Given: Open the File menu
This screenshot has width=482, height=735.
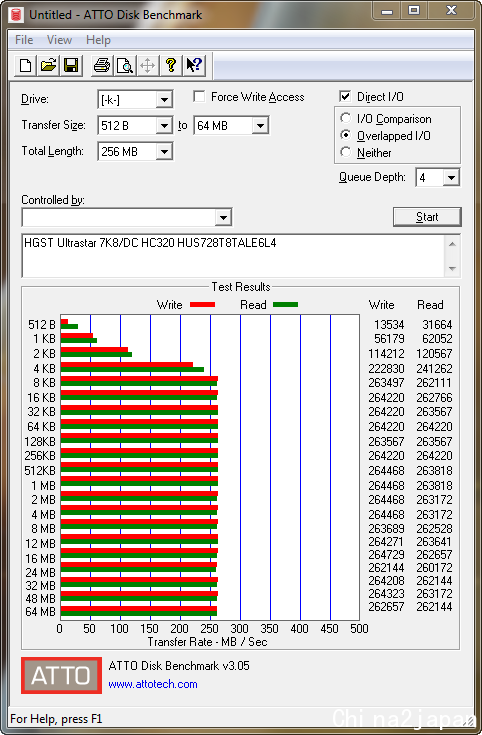Looking at the screenshot, I should click(24, 40).
